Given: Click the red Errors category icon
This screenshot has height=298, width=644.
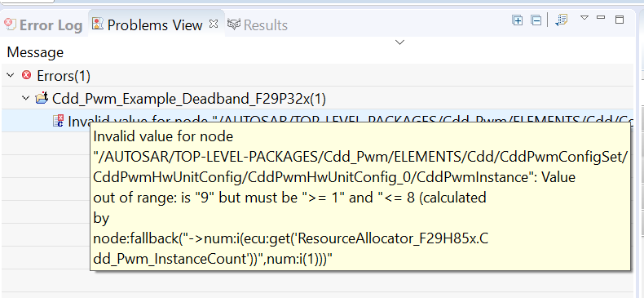Looking at the screenshot, I should [x=26, y=75].
